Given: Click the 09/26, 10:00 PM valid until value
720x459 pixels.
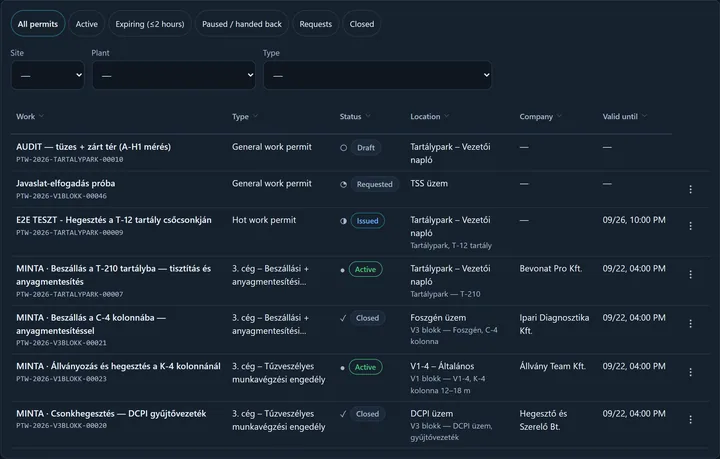Looking at the screenshot, I should click(x=634, y=220).
